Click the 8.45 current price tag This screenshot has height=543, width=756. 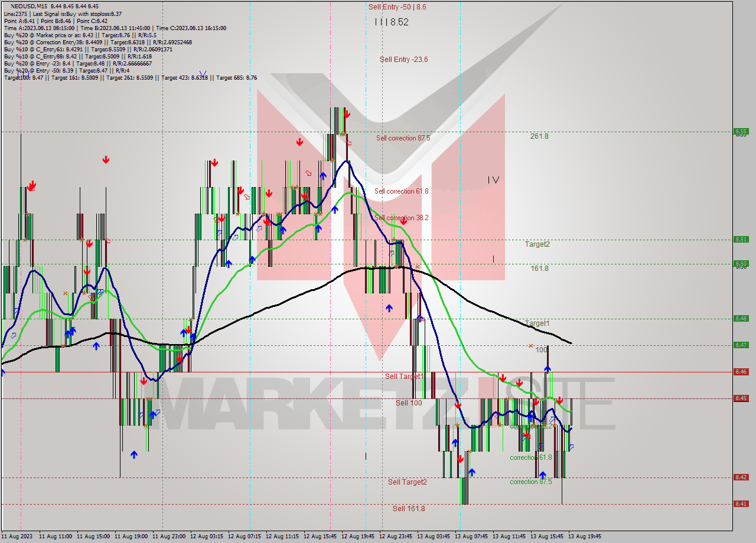[741, 398]
